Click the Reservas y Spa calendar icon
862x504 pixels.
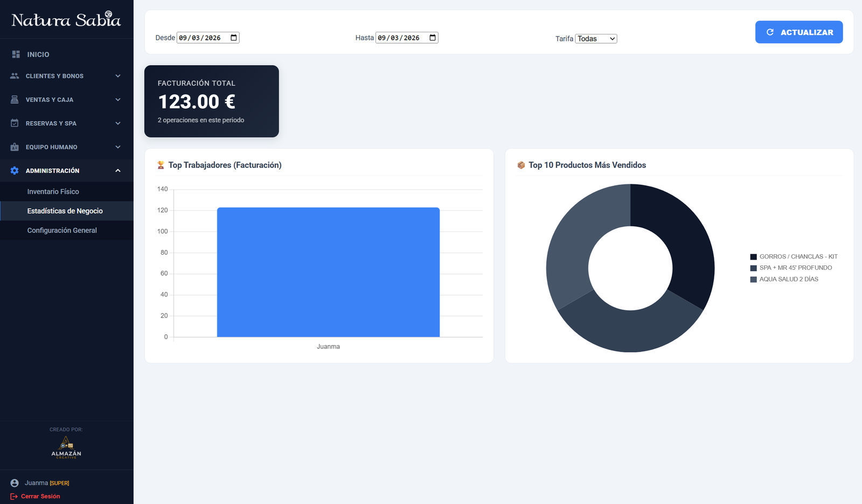[x=15, y=123]
